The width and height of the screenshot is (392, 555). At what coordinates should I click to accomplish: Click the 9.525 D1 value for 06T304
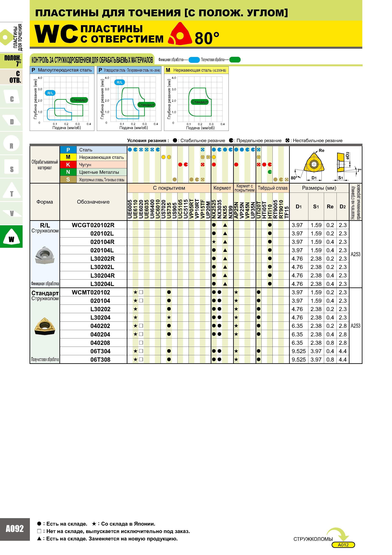299,351
